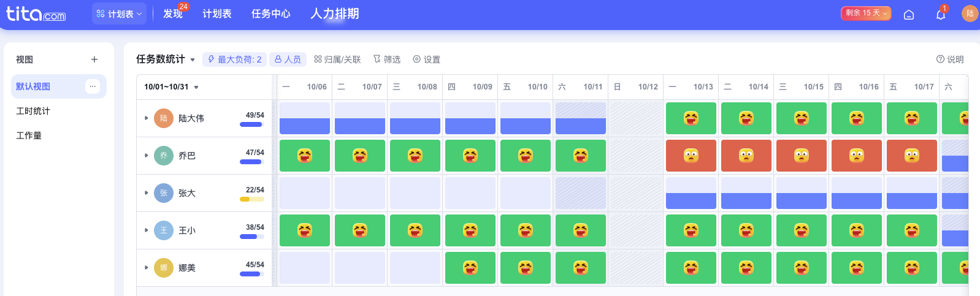Click 张大 22/54 progress bar

(x=252, y=199)
